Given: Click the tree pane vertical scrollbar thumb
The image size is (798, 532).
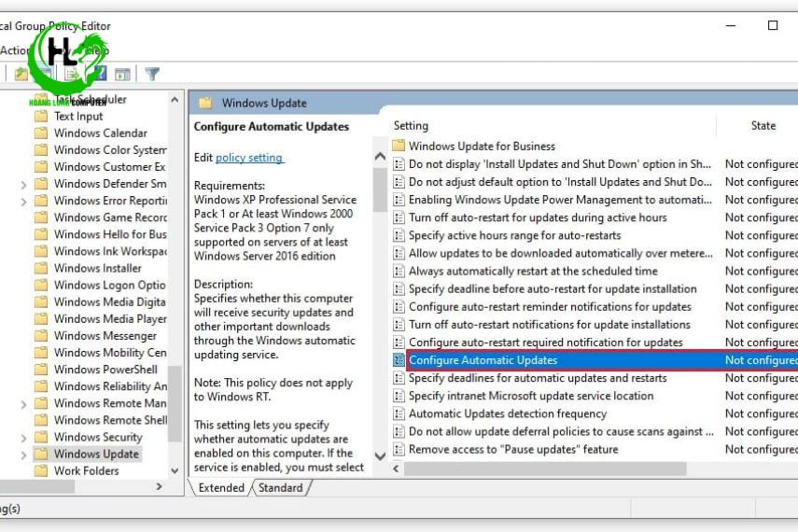Looking at the screenshot, I should click(175, 403).
